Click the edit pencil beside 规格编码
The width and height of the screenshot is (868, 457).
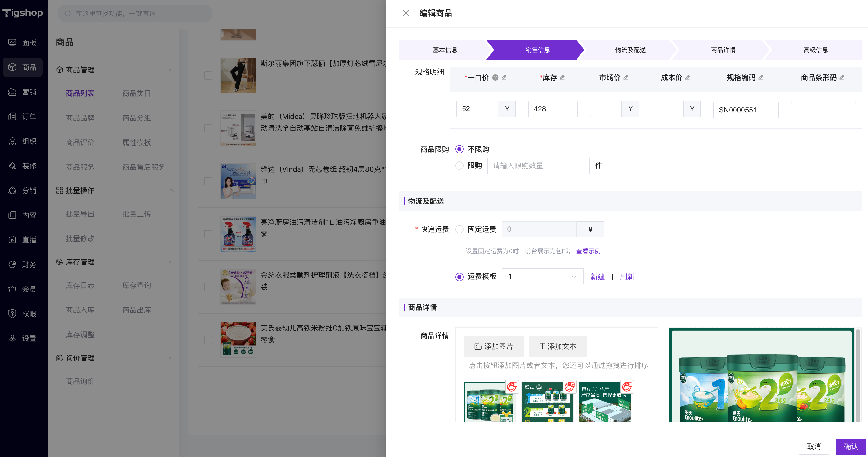click(x=761, y=78)
